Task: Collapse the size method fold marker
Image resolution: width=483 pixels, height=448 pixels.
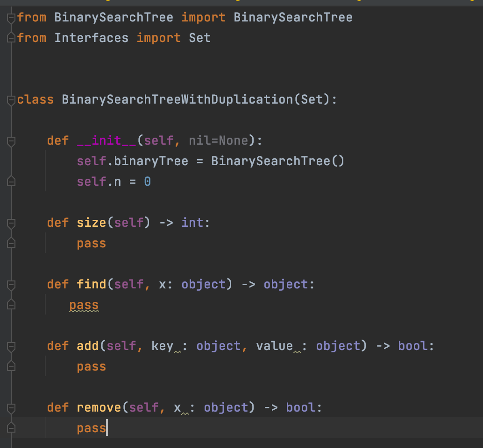Action: click(10, 223)
